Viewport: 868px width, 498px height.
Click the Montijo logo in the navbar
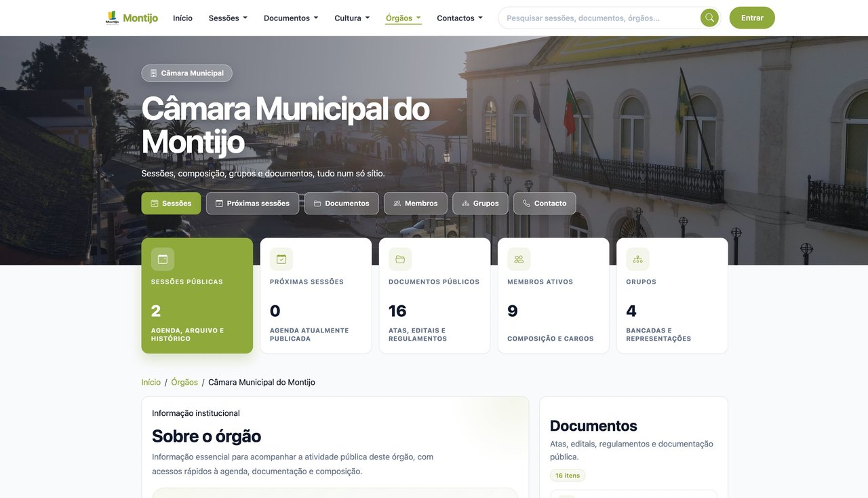(x=132, y=18)
